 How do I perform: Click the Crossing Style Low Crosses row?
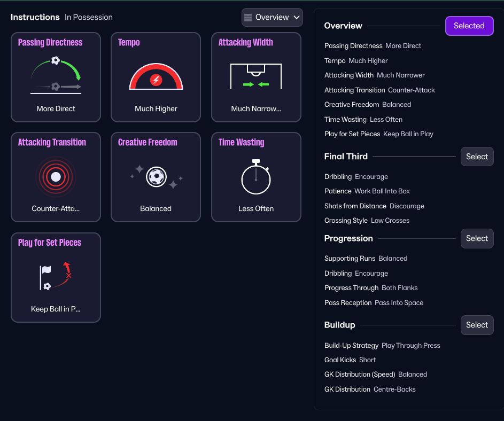367,221
